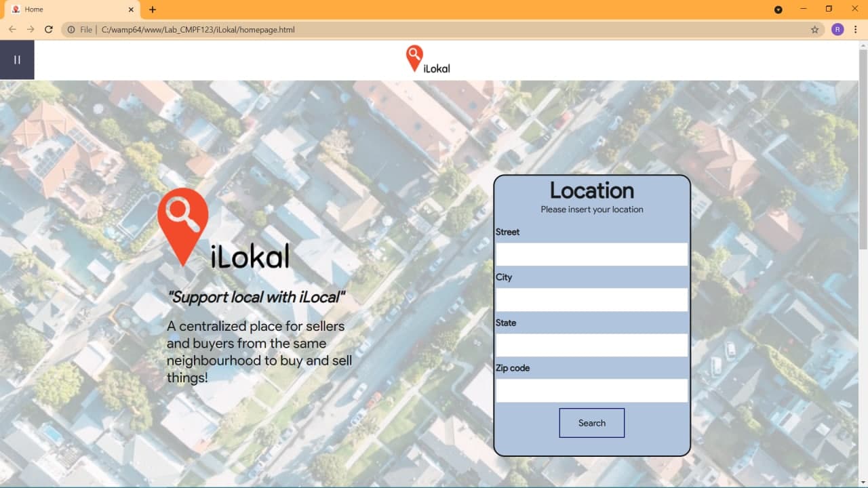The height and width of the screenshot is (488, 868).
Task: Open a new browser tab
Action: [x=153, y=9]
